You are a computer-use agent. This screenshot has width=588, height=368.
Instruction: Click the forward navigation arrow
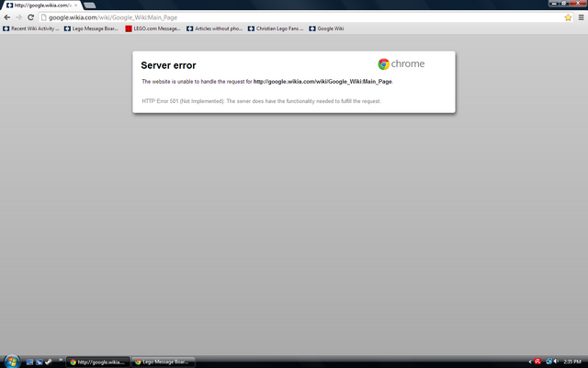tap(18, 17)
